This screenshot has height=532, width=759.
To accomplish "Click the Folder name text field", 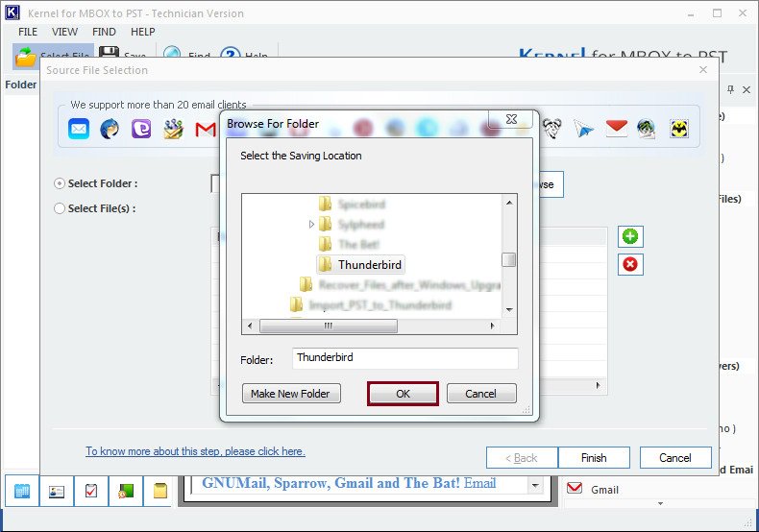I will (x=405, y=358).
